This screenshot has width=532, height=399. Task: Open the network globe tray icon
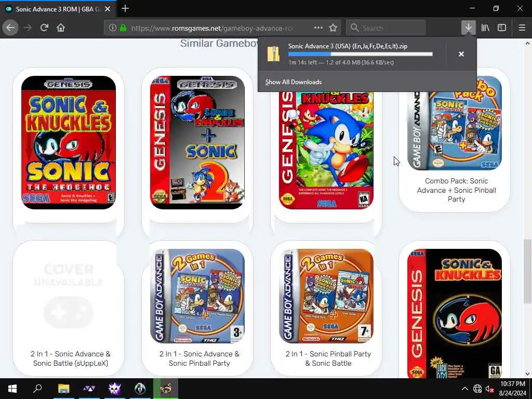[x=477, y=389]
